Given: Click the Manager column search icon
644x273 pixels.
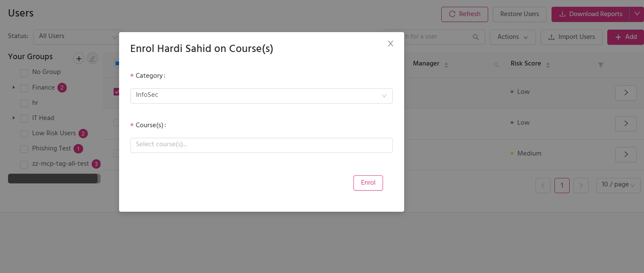Looking at the screenshot, I should pos(497,65).
